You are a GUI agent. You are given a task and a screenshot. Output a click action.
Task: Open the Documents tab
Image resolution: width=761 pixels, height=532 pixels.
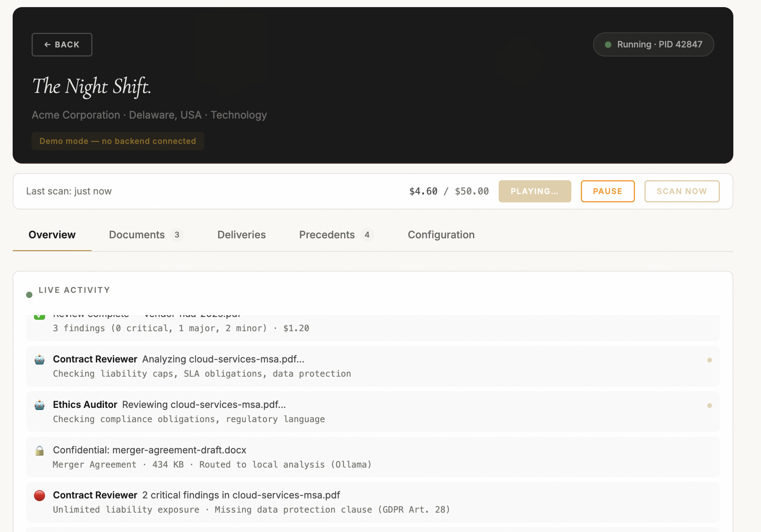pos(146,235)
